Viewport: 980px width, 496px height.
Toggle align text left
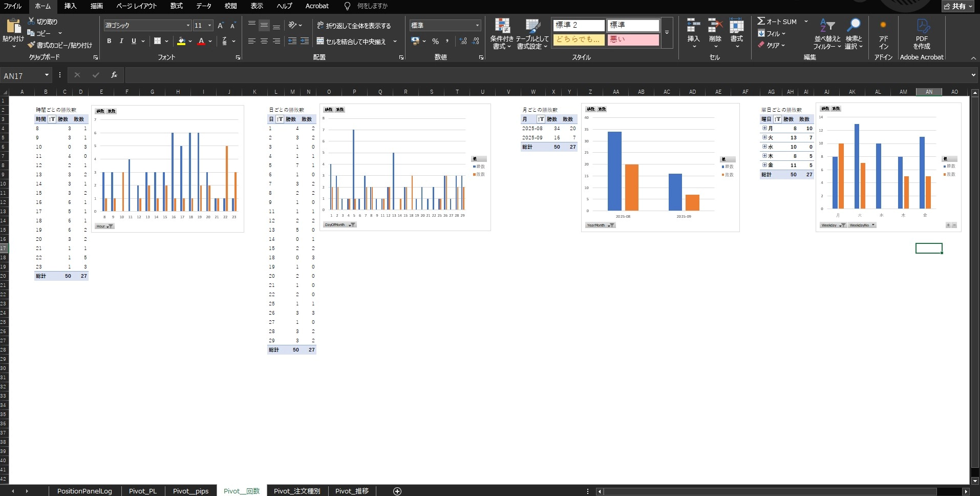pos(252,41)
